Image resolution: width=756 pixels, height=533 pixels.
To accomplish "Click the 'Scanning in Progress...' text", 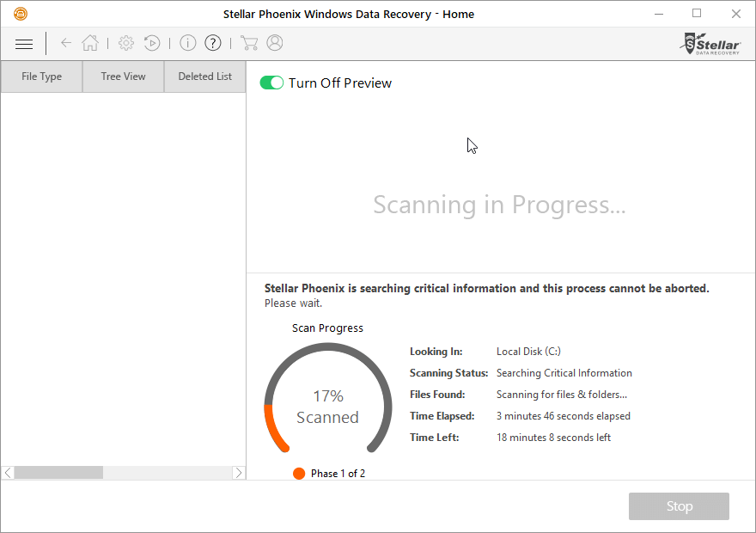I will point(499,205).
